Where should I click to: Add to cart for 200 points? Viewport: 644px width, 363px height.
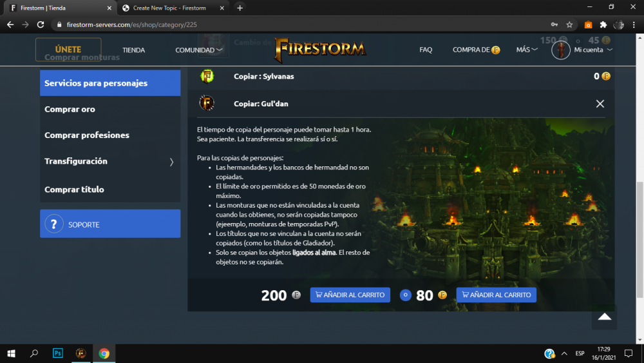pos(350,295)
